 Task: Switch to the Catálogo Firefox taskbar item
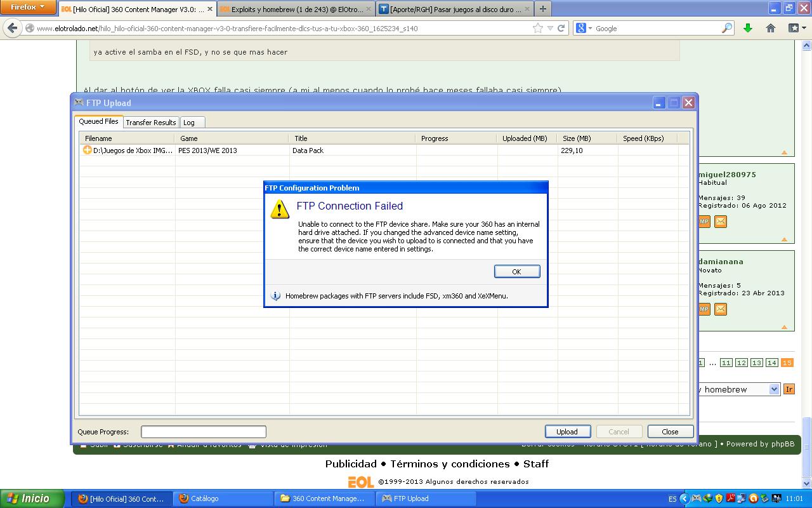pos(221,498)
